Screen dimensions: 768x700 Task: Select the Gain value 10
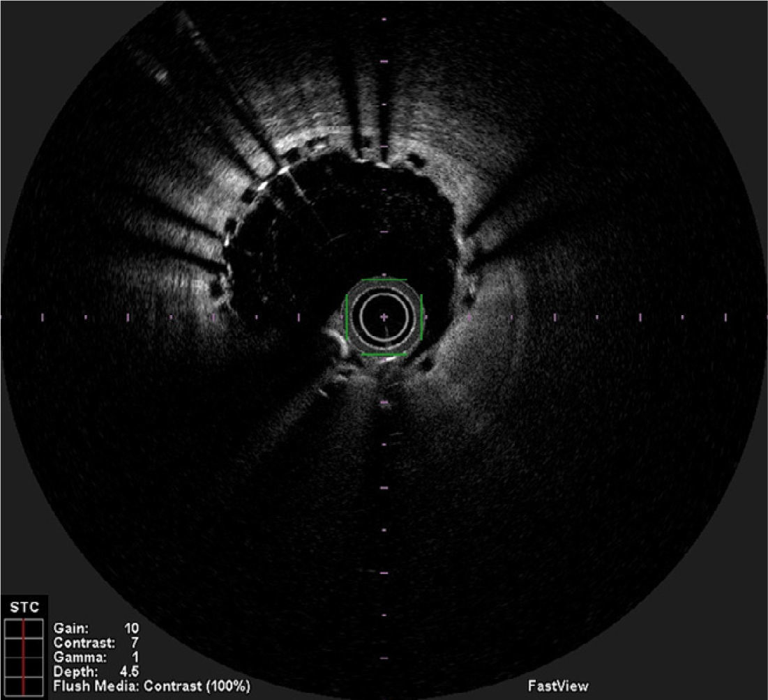[x=130, y=628]
